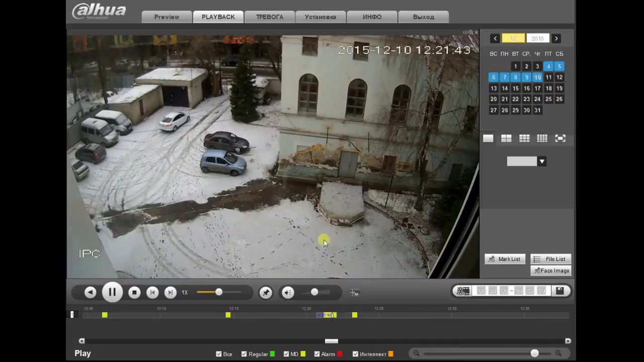Viewport: 644px width, 362px height.
Task: Click the clip scissors film icon
Action: point(463,291)
